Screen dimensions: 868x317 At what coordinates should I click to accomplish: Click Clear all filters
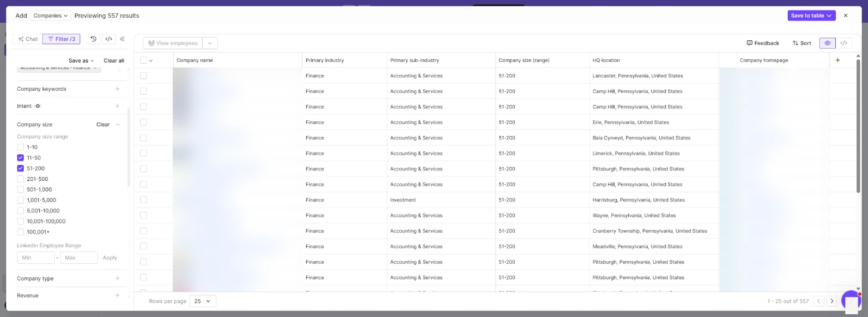click(x=113, y=60)
